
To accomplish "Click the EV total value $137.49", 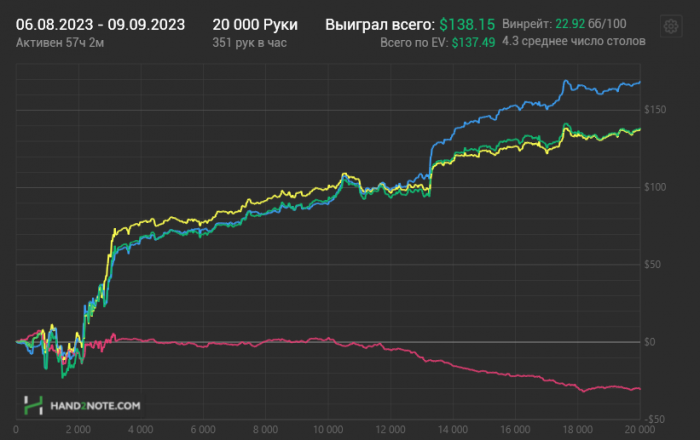I will (473, 43).
